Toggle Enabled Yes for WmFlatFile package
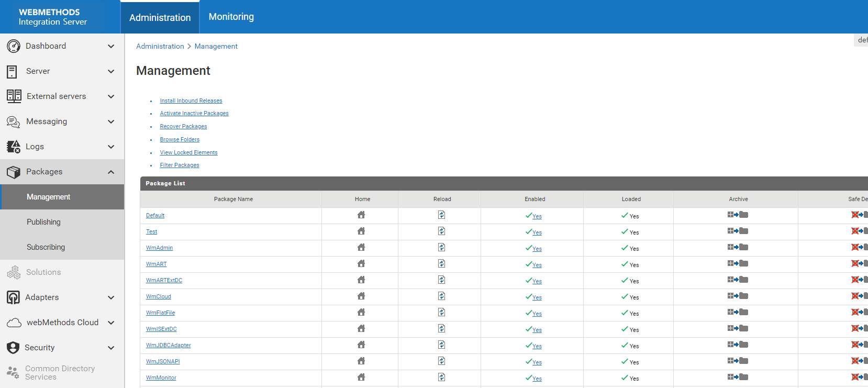868x388 pixels. (537, 314)
